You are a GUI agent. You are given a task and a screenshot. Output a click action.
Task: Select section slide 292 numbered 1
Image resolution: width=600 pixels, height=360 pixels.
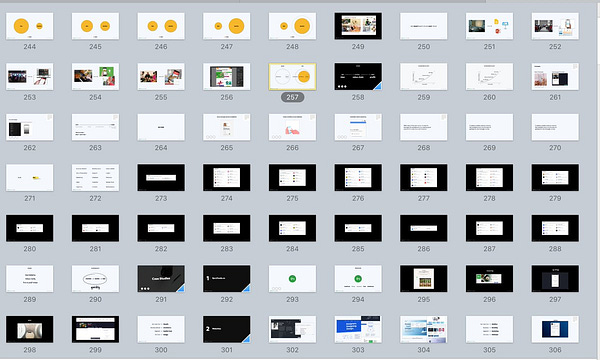click(227, 279)
